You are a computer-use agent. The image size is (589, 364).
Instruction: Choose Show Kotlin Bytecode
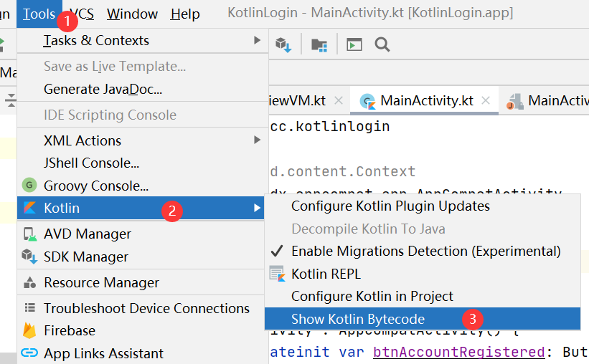click(423, 319)
